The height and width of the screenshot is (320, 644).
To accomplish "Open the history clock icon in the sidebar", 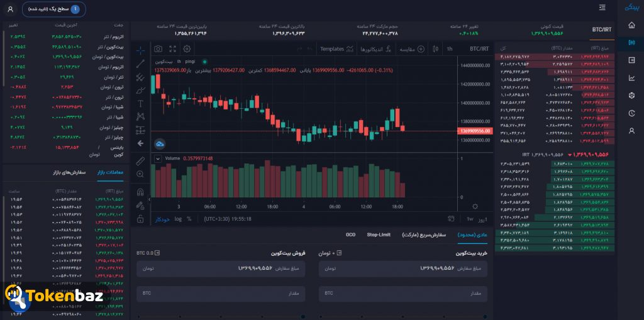I will click(631, 113).
